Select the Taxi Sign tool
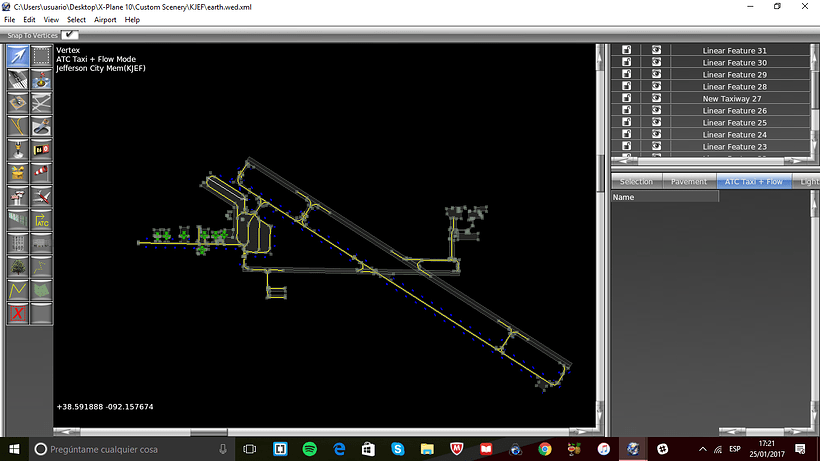The image size is (820, 461). tap(41, 150)
